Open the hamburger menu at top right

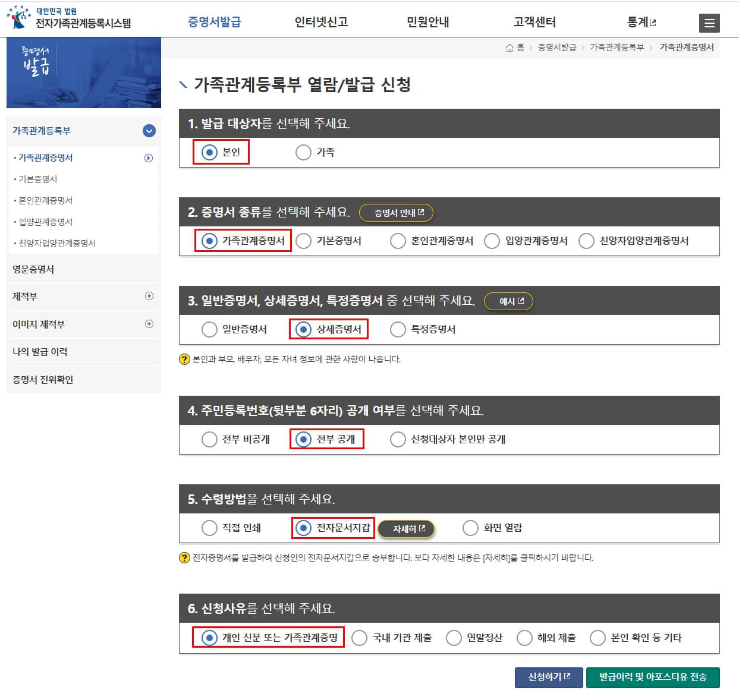pyautogui.click(x=709, y=23)
